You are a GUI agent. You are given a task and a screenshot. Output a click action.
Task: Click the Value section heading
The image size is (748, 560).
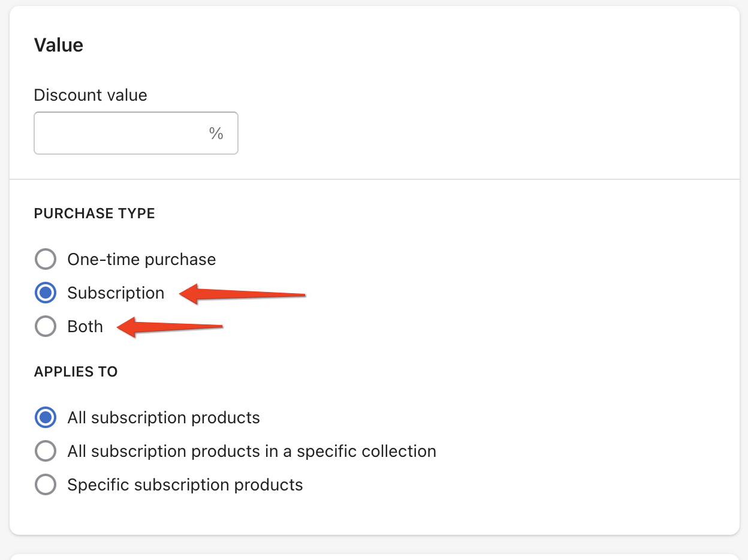click(58, 45)
